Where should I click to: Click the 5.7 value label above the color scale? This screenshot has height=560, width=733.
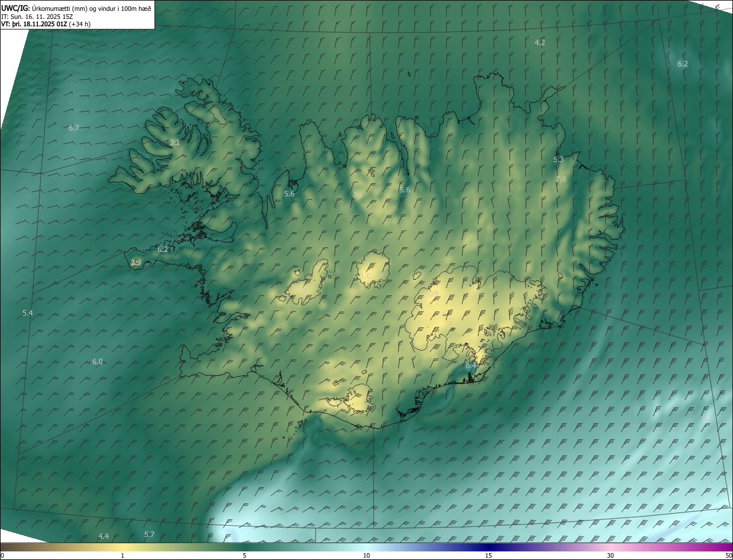[x=149, y=534]
